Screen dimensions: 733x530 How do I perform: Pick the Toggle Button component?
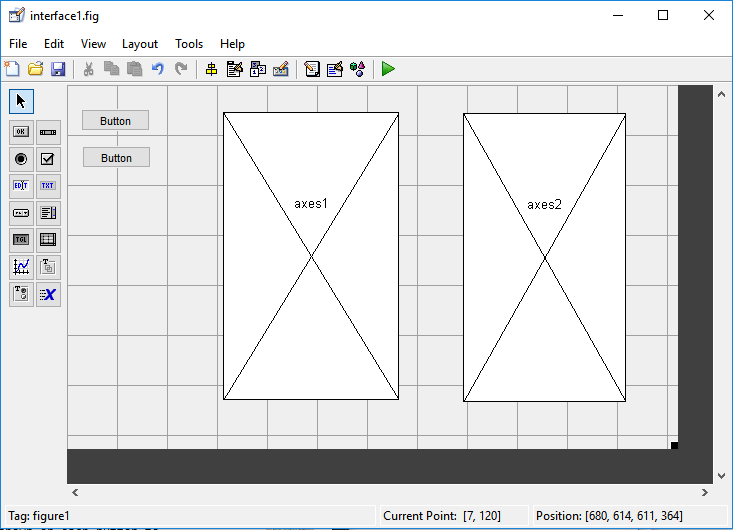pyautogui.click(x=21, y=240)
